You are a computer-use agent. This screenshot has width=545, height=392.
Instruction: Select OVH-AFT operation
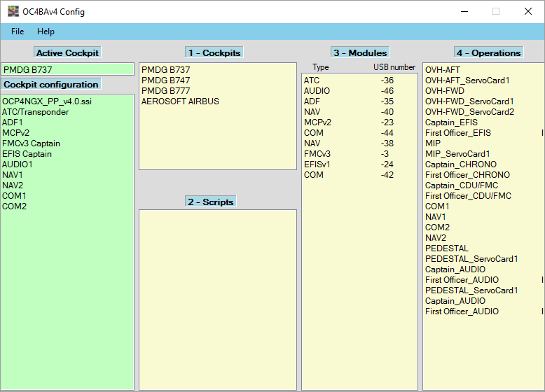coord(443,70)
